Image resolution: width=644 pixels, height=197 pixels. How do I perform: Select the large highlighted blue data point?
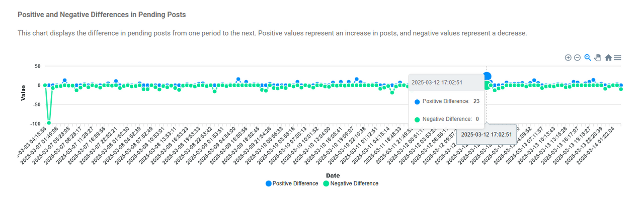[x=487, y=77]
